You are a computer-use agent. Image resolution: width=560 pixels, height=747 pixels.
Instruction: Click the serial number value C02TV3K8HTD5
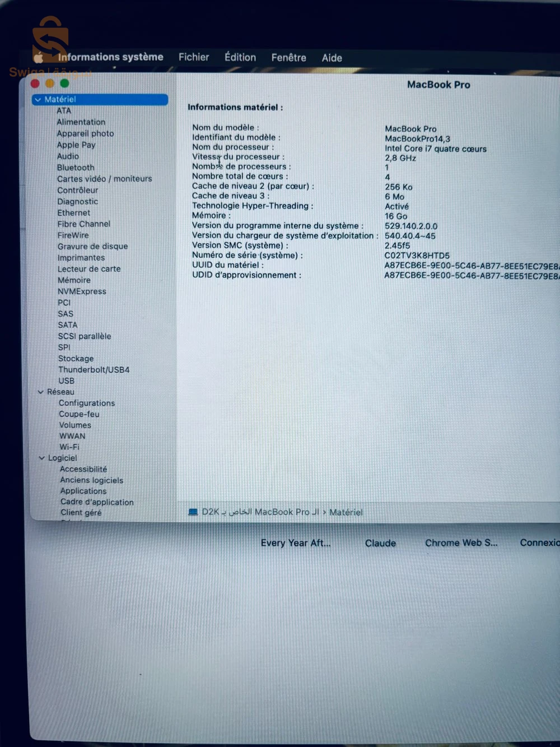click(x=417, y=256)
